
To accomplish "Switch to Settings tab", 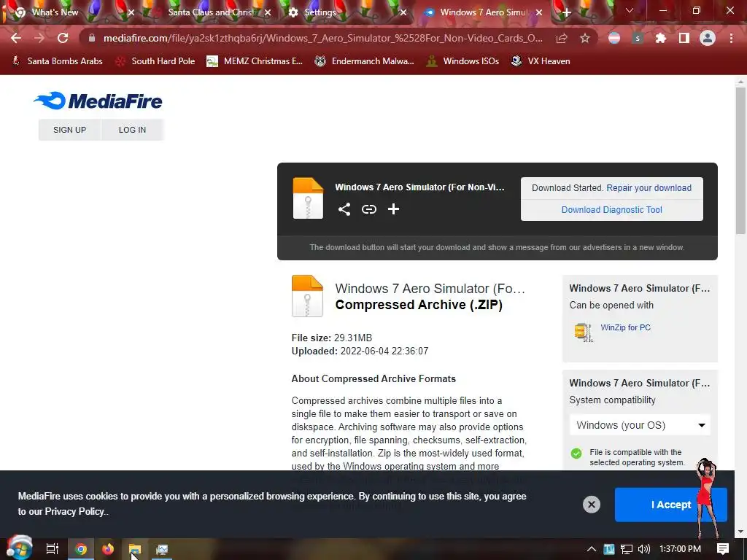I will pos(320,12).
